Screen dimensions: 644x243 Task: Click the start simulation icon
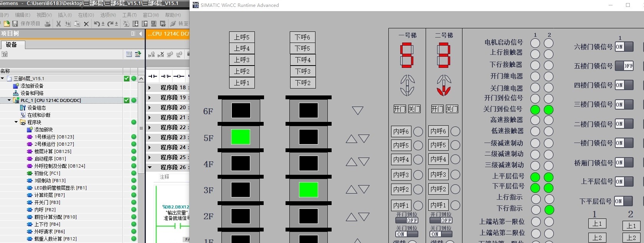(x=154, y=23)
